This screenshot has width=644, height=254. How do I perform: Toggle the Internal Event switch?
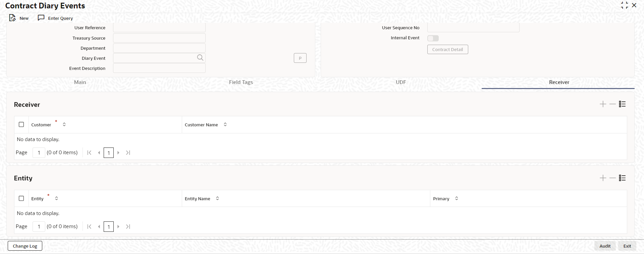[x=433, y=38]
